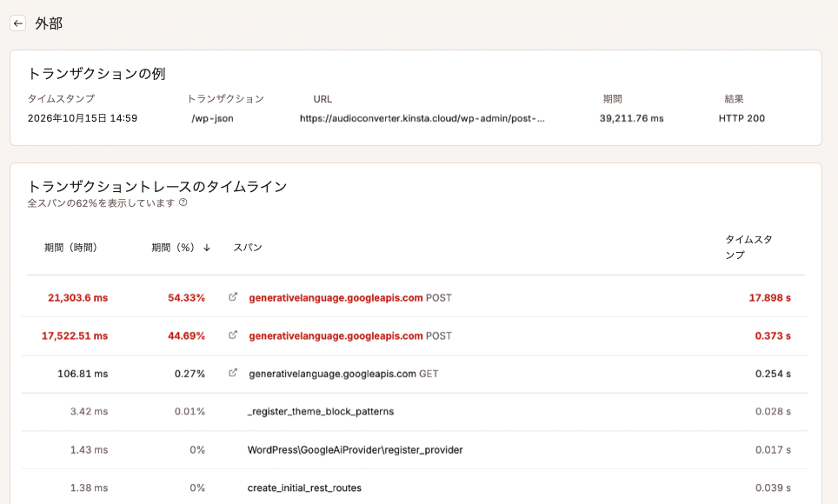
Task: Click the /wp-json transaction value
Action: click(212, 118)
